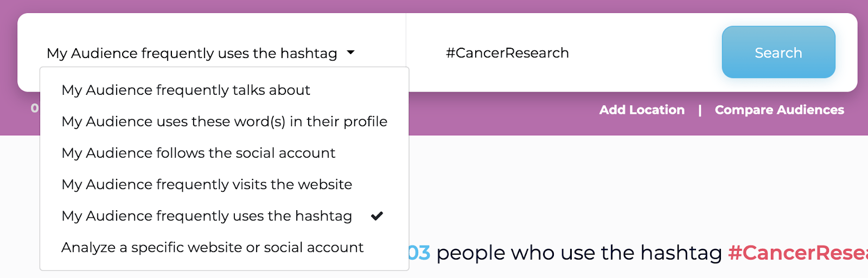Click the blue audience count number in heading
The height and width of the screenshot is (278, 868).
click(x=419, y=253)
